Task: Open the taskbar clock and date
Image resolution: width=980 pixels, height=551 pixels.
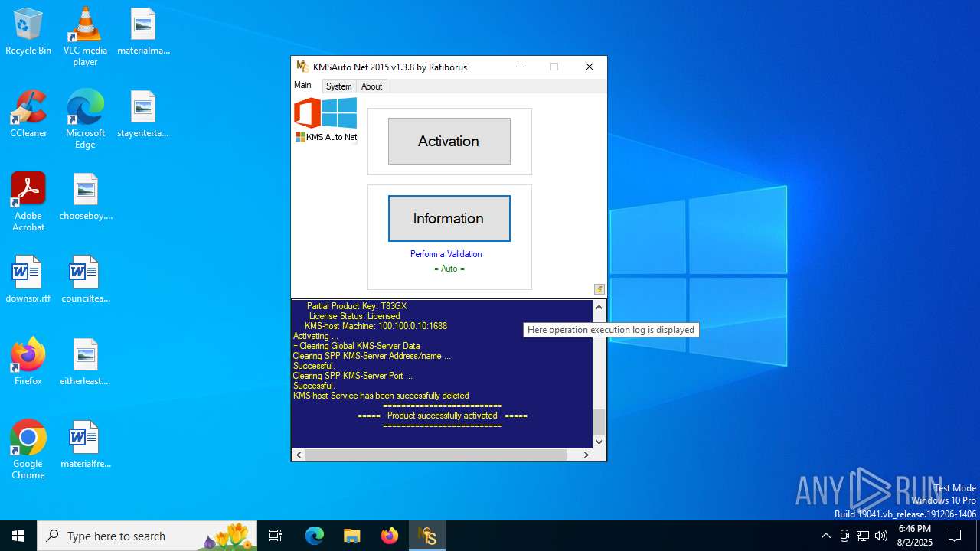Action: pyautogui.click(x=915, y=536)
